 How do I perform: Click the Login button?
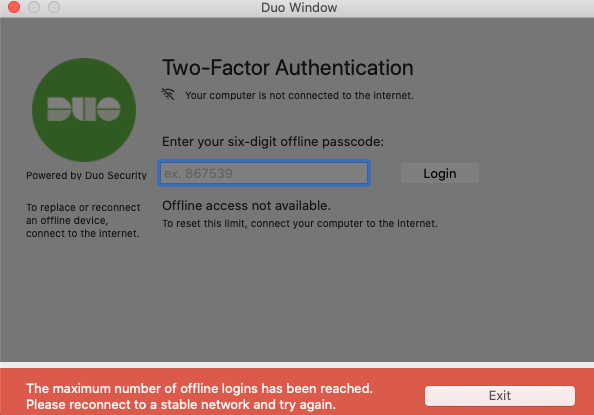(439, 173)
